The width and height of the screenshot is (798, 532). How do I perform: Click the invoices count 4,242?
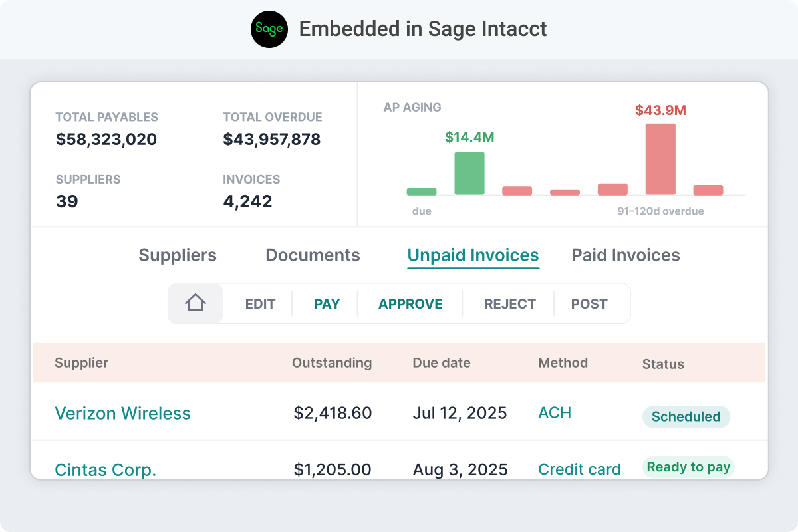click(x=247, y=201)
